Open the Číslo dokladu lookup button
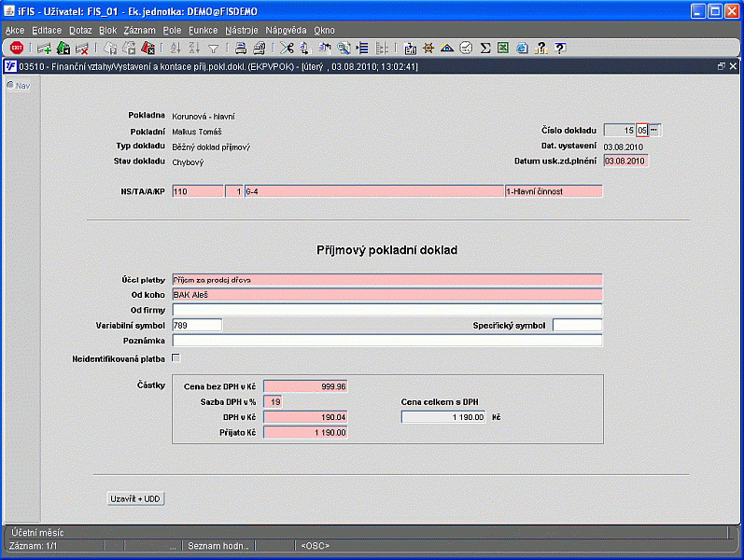The image size is (744, 560). click(x=654, y=130)
